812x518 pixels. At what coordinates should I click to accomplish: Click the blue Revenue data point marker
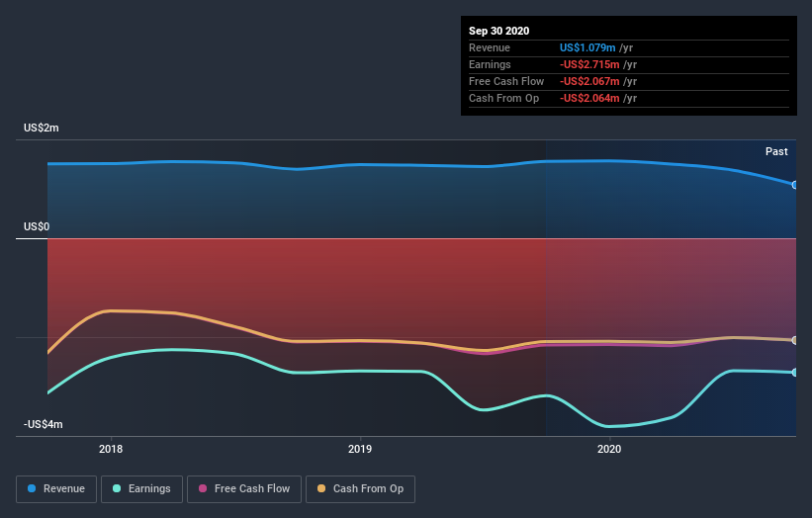tap(795, 185)
